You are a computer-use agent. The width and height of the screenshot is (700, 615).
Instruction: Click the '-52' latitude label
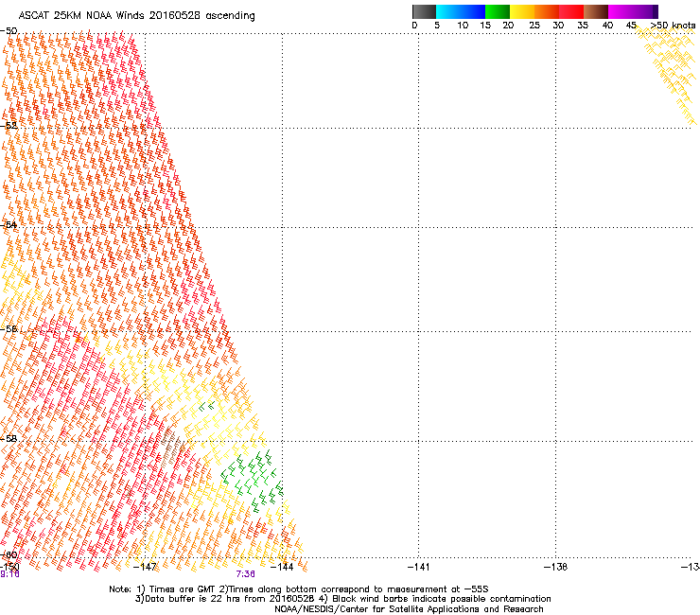tap(9, 126)
